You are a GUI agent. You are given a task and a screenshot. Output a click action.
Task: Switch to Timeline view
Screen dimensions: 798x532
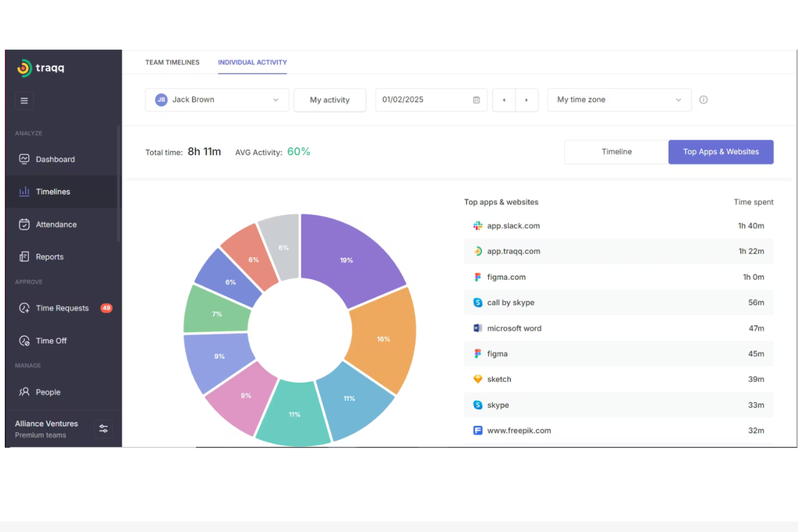coord(616,152)
